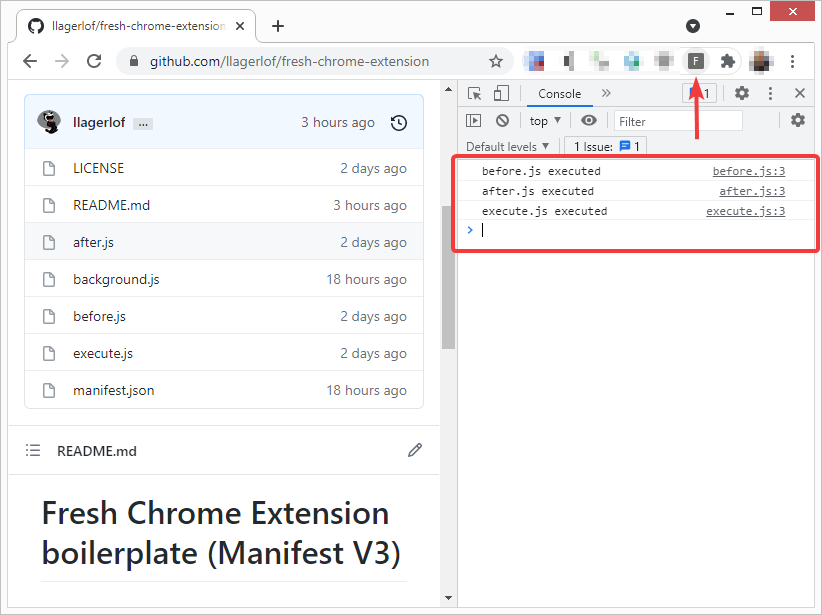822x615 pixels.
Task: Open README table of contents list icon
Action: point(33,450)
